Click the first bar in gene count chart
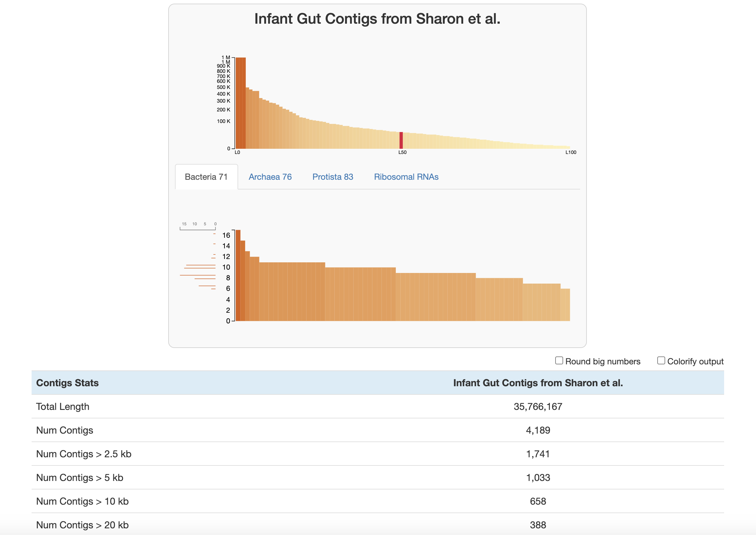This screenshot has height=535, width=756. pos(238,275)
